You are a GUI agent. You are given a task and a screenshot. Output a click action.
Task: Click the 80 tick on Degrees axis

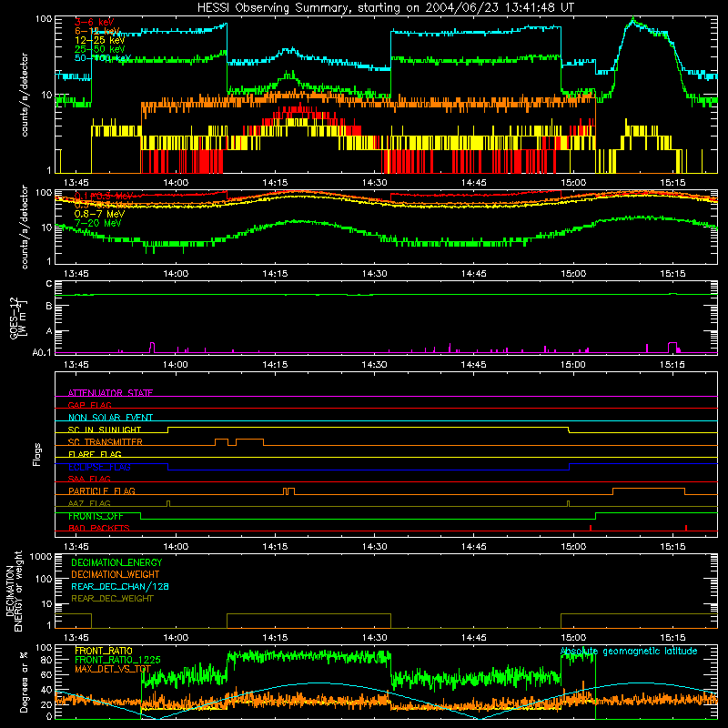pos(46,660)
